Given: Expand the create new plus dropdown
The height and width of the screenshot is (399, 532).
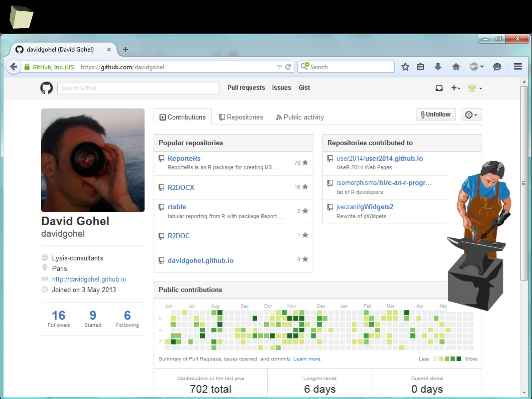Looking at the screenshot, I should [456, 88].
